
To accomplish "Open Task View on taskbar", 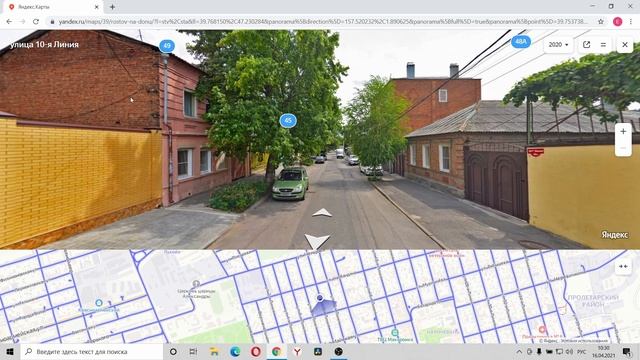I will coord(193,351).
